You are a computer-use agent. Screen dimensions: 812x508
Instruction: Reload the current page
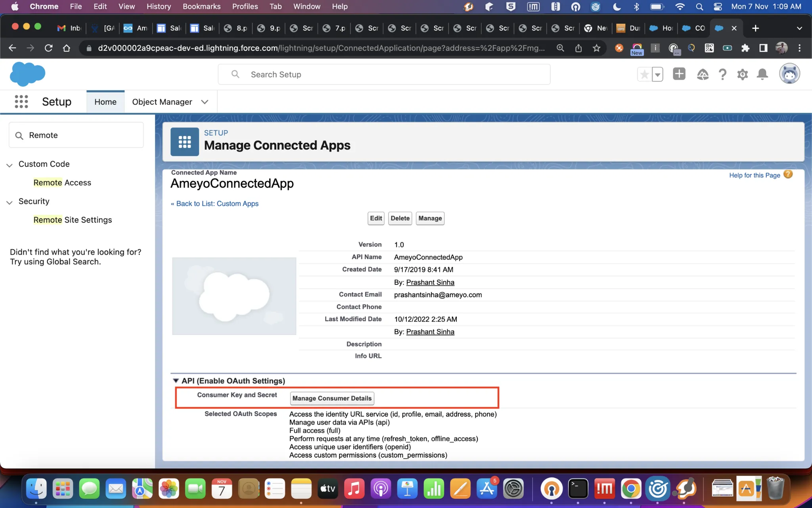point(48,48)
